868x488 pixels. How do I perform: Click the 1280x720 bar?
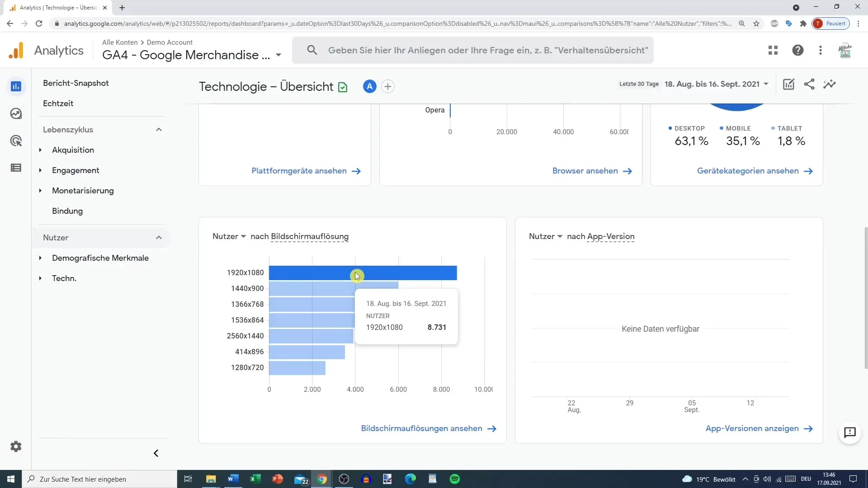click(x=297, y=368)
